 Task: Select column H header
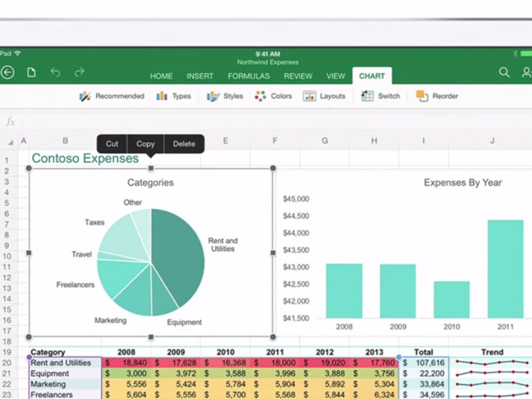coord(374,141)
